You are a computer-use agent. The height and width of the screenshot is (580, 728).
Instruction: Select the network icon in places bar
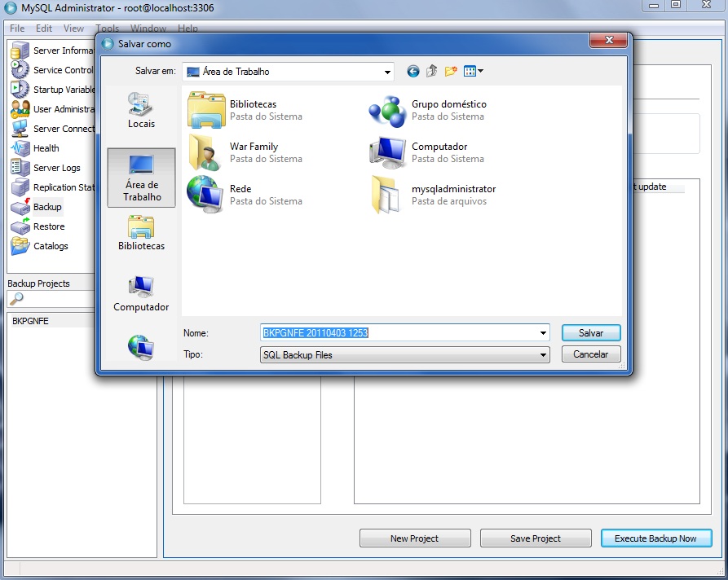point(141,347)
